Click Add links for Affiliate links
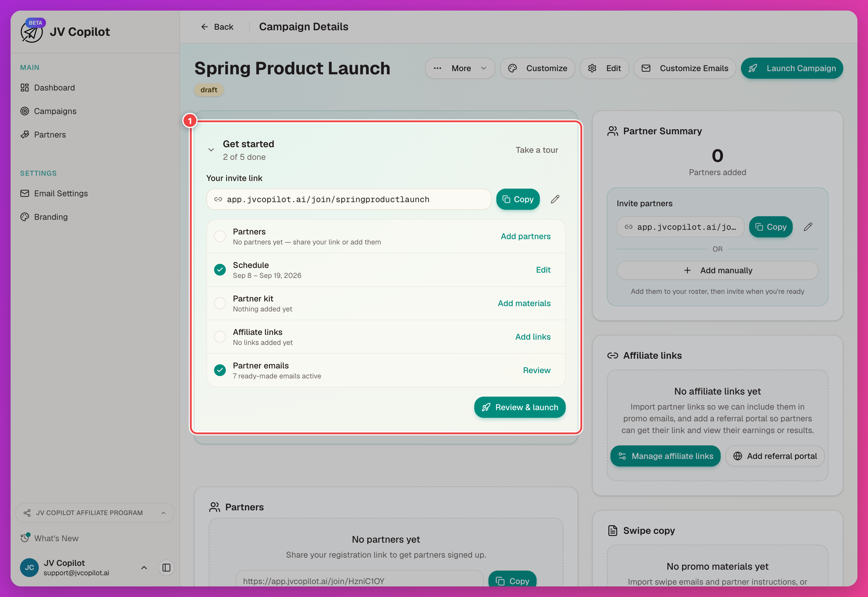Viewport: 868px width, 597px height. coord(533,337)
